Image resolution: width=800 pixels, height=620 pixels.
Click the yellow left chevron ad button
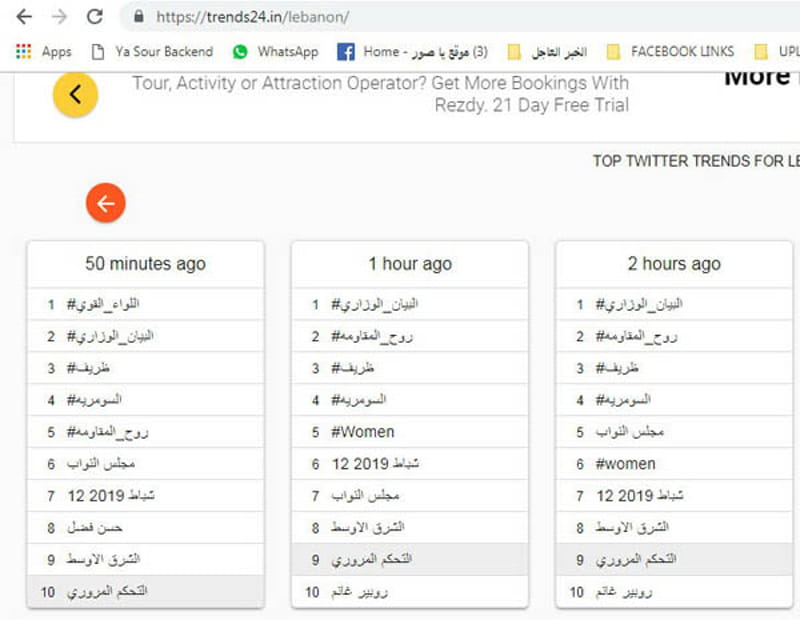click(76, 94)
